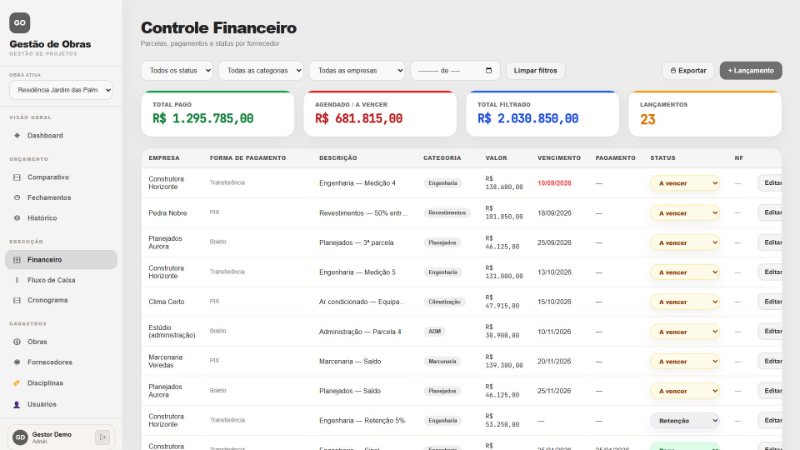Image resolution: width=800 pixels, height=450 pixels.
Task: Open Retenção status dropdown for Retenção 5% row
Action: [685, 420]
